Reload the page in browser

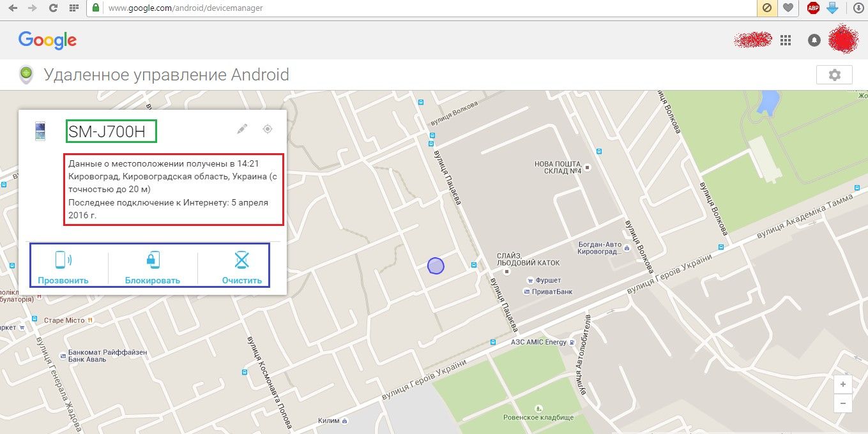pyautogui.click(x=53, y=8)
